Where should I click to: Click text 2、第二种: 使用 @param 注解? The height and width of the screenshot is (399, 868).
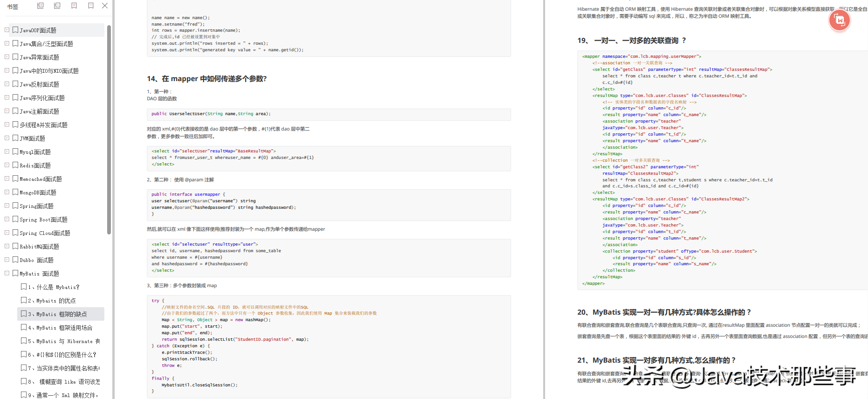pos(180,179)
